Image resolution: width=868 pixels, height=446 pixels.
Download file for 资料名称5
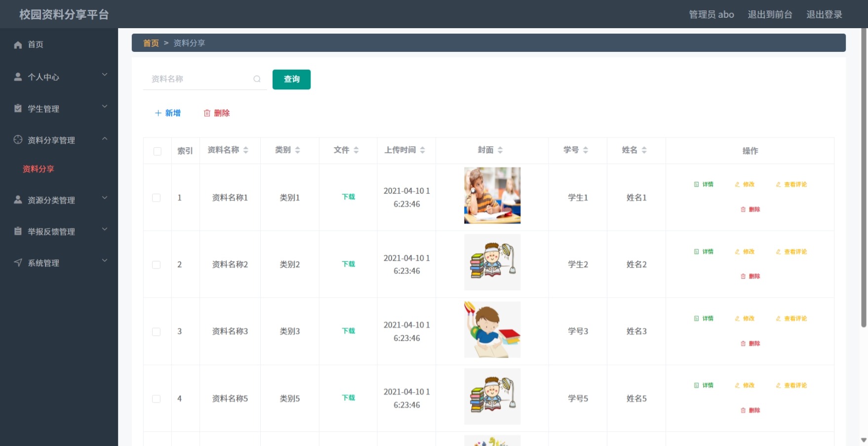tap(349, 398)
